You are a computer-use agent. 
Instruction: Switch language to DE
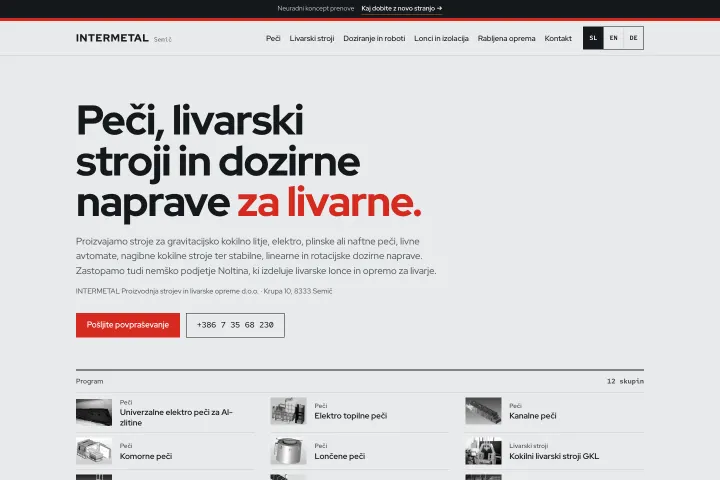(x=634, y=38)
